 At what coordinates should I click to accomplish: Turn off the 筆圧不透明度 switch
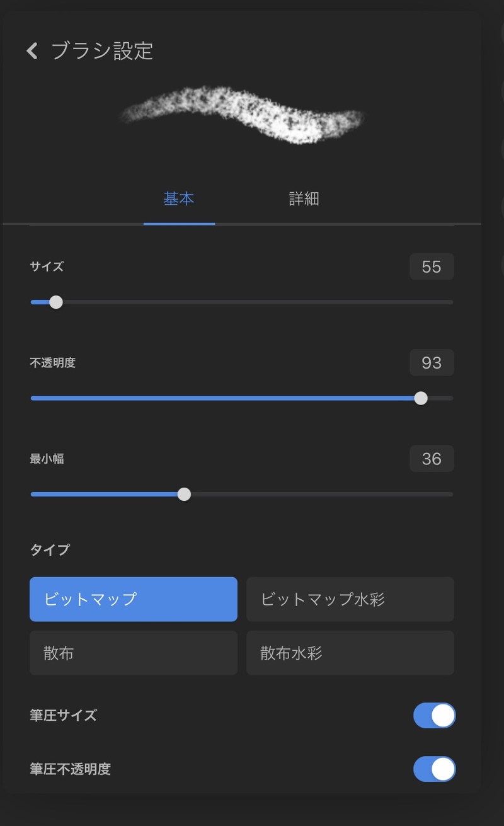pos(434,769)
